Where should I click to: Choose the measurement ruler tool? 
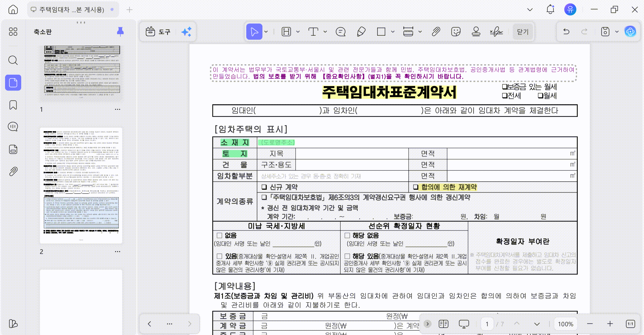click(x=408, y=32)
